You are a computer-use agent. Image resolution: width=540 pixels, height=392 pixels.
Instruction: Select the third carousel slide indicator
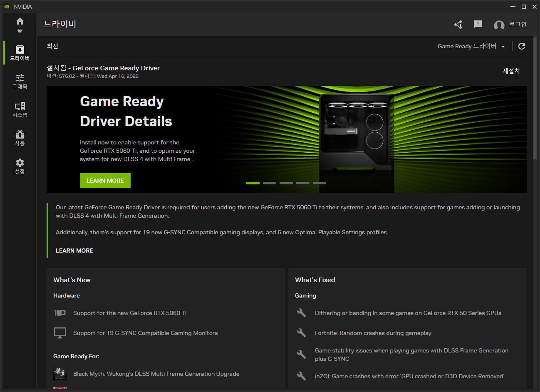(x=286, y=183)
